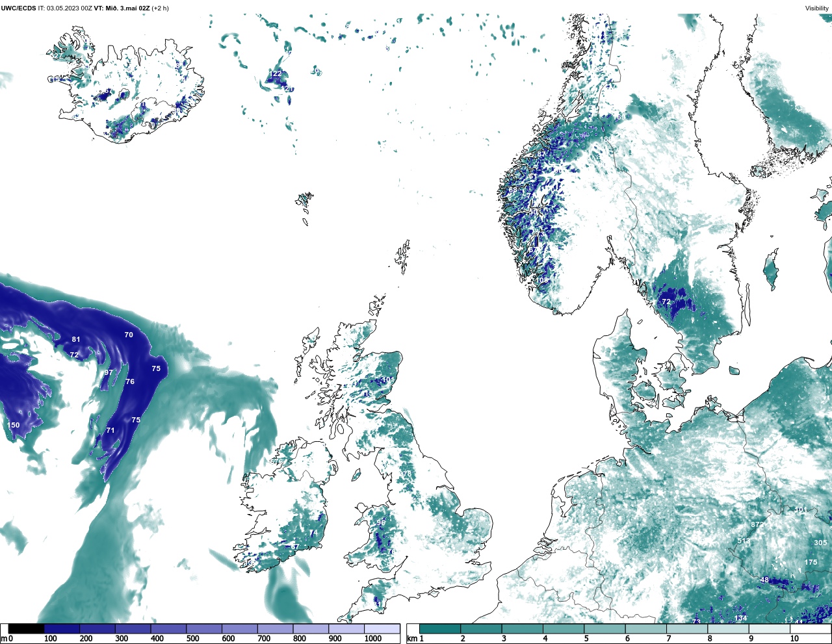Click the "74" value over eastern Ireland

pos(313,533)
